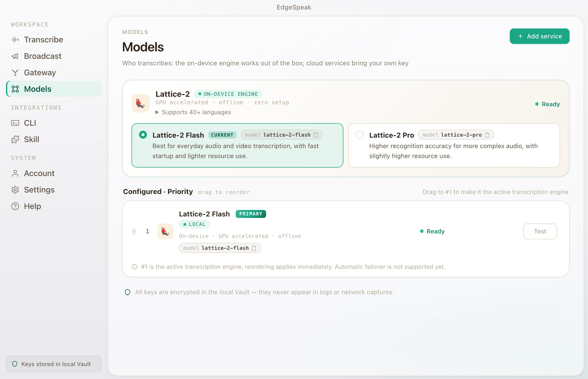Click the 'drag to reorder' hint
Screen dimensions: 588x379
223,192
